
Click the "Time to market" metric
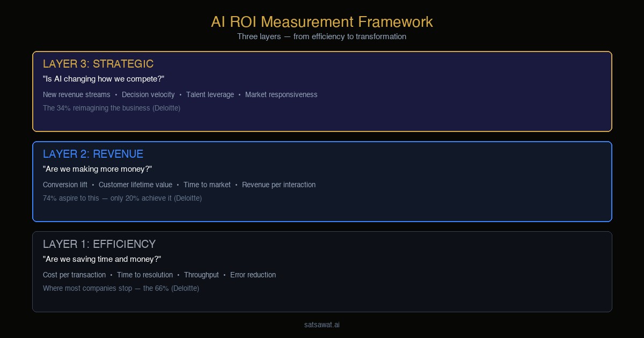(207, 185)
